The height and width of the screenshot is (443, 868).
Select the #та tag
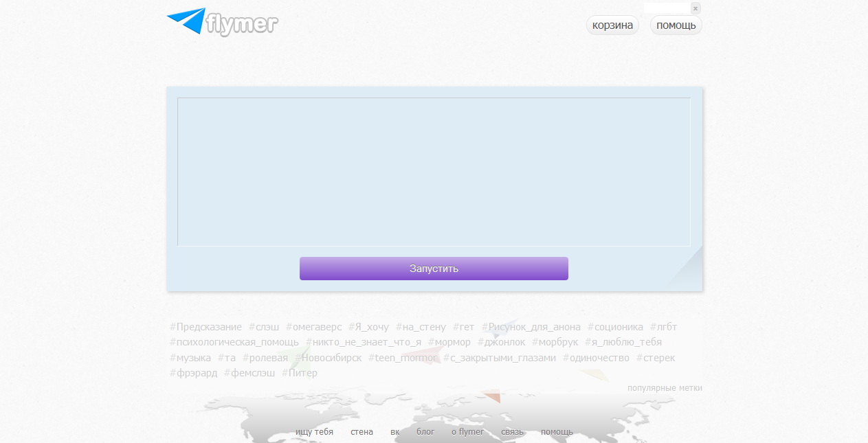(227, 358)
